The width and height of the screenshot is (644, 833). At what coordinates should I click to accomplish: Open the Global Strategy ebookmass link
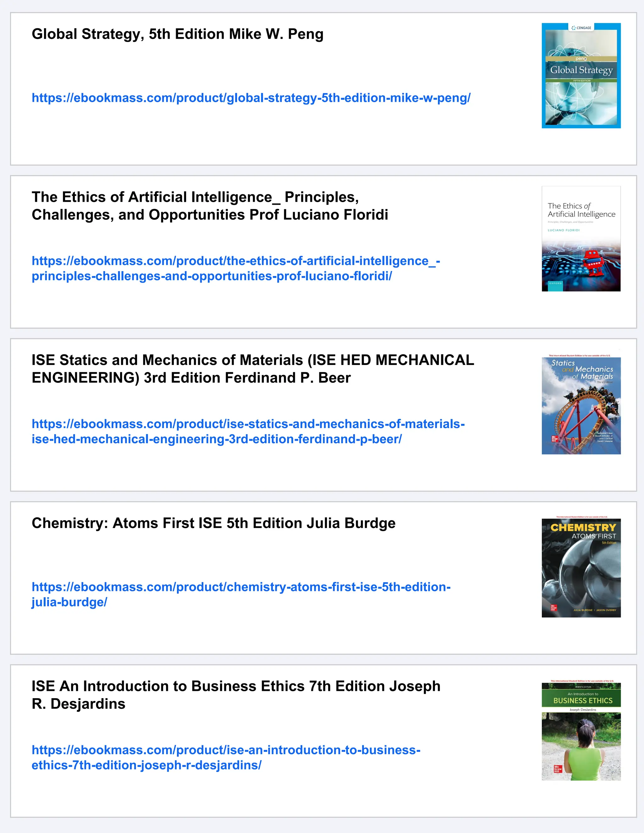[251, 98]
